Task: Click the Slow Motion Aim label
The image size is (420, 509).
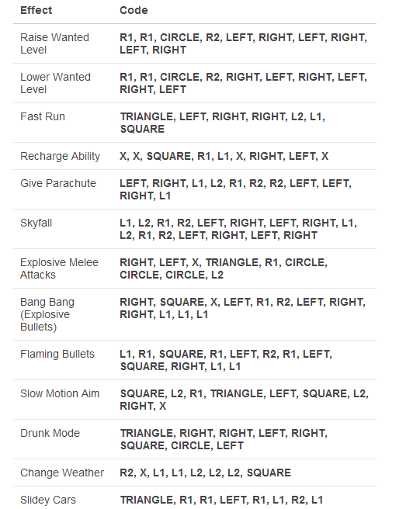Action: coord(60,393)
